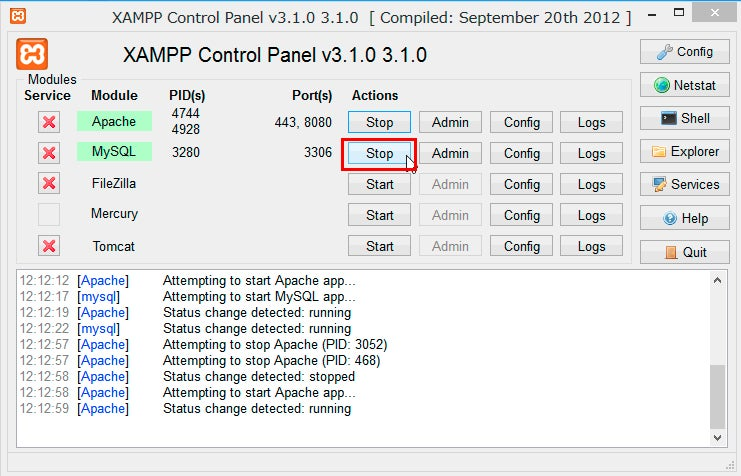Toggle the Apache service install checkbox
Image resolution: width=741 pixels, height=476 pixels.
click(49, 122)
